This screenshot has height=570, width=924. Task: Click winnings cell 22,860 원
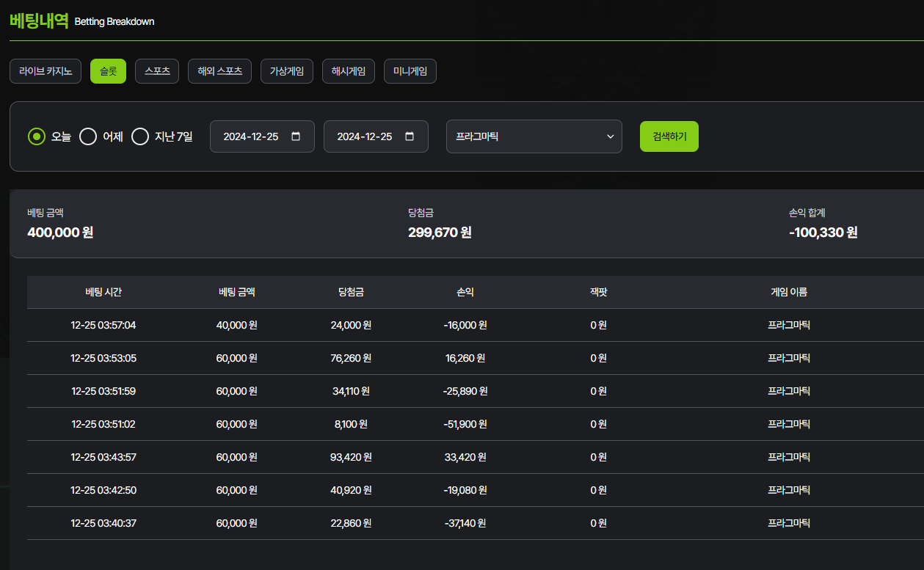coord(351,523)
